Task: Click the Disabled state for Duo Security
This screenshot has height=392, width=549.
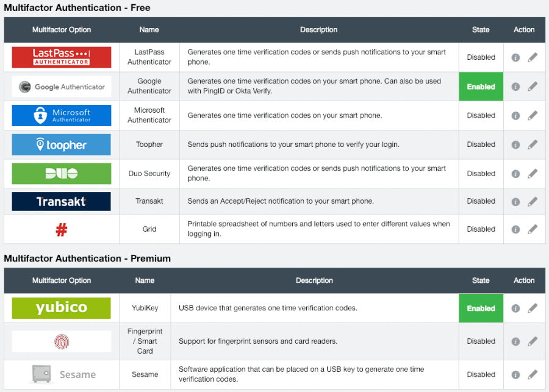Action: (x=481, y=174)
